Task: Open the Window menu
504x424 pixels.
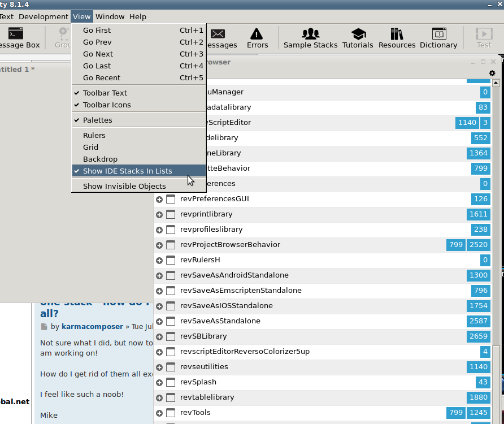Action: [110, 16]
